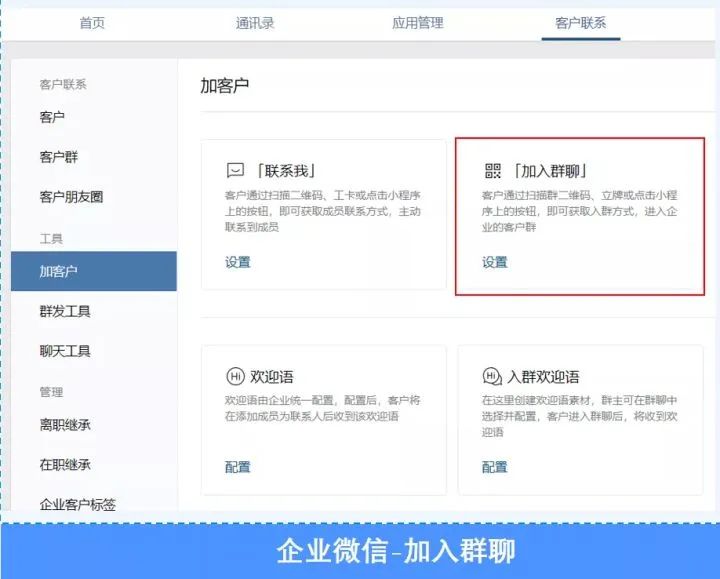The width and height of the screenshot is (720, 579).
Task: Click the 「联系我」 card title
Action: (x=286, y=171)
